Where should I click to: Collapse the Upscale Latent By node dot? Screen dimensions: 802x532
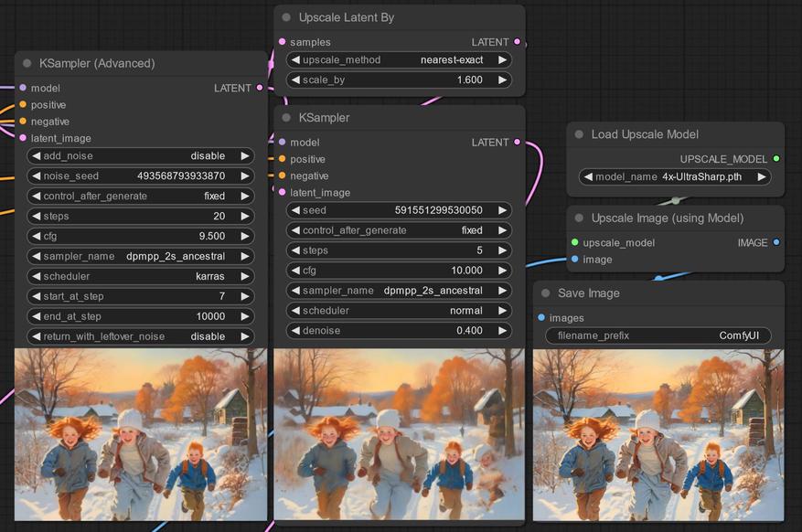(x=286, y=17)
